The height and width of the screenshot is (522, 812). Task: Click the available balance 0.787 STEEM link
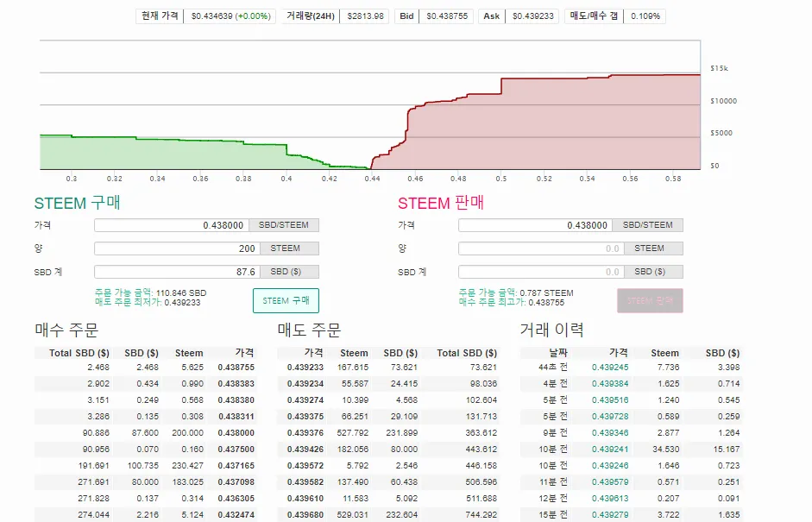pyautogui.click(x=545, y=293)
